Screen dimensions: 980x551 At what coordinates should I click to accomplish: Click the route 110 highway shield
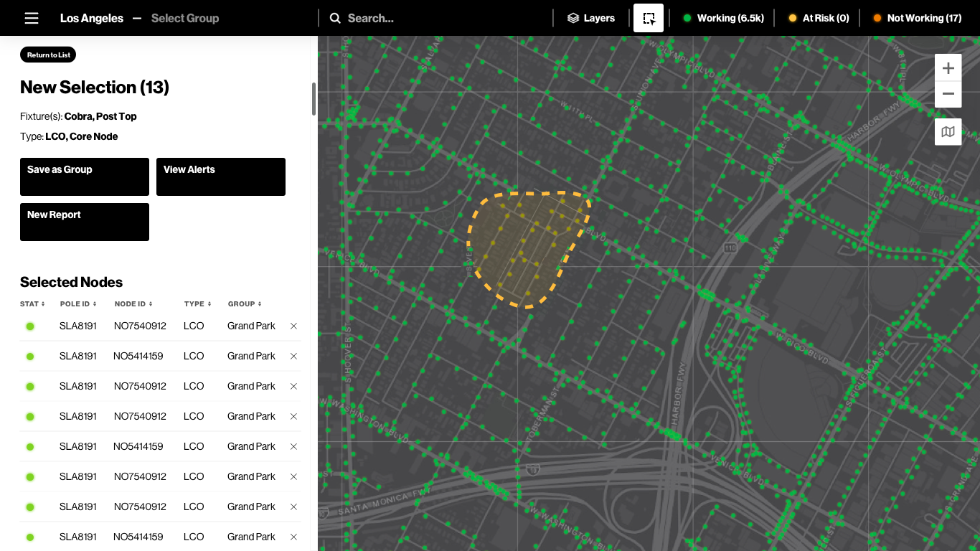730,248
